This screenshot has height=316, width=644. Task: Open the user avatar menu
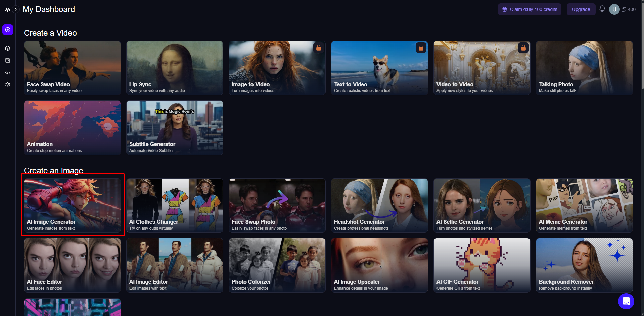click(x=614, y=9)
